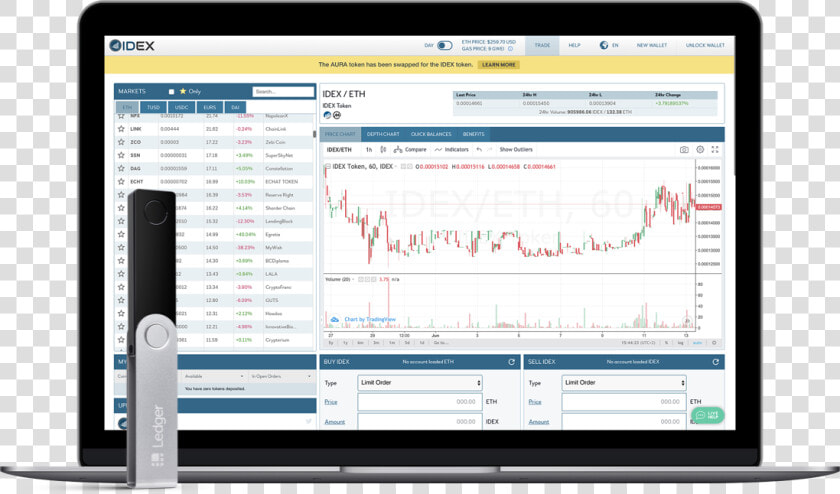This screenshot has height=494, width=840.
Task: Click the Learn More banner button
Action: [498, 65]
